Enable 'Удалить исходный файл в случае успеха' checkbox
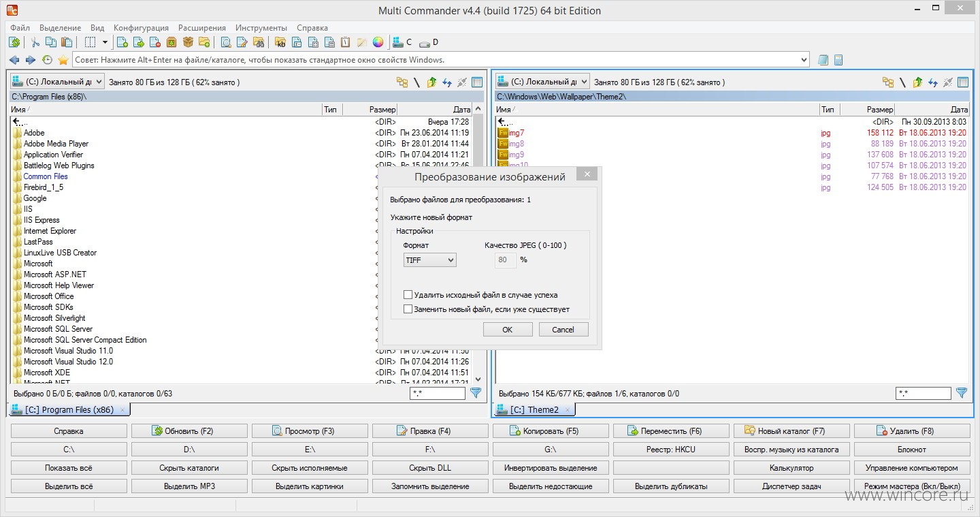 [x=408, y=295]
